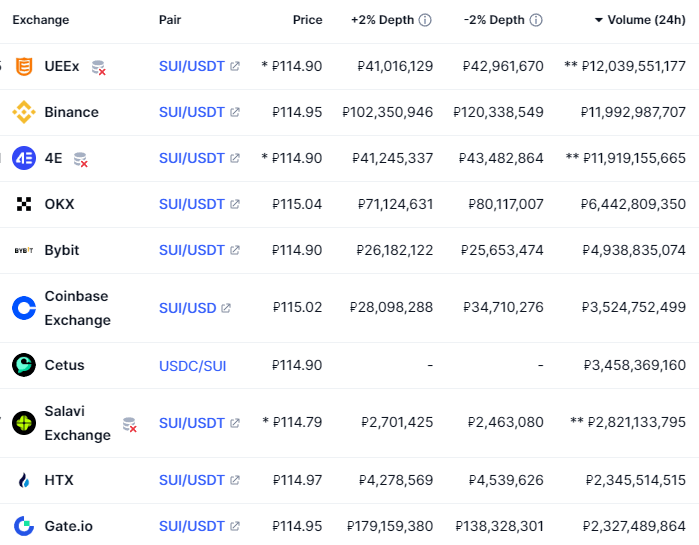Click the database warning icon next to UEEx
This screenshot has width=699, height=545.
98,67
